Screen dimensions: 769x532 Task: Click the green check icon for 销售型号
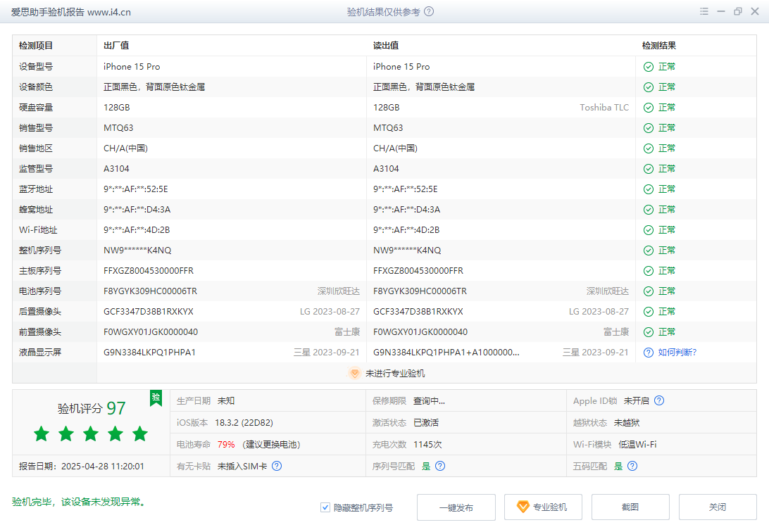click(x=649, y=128)
